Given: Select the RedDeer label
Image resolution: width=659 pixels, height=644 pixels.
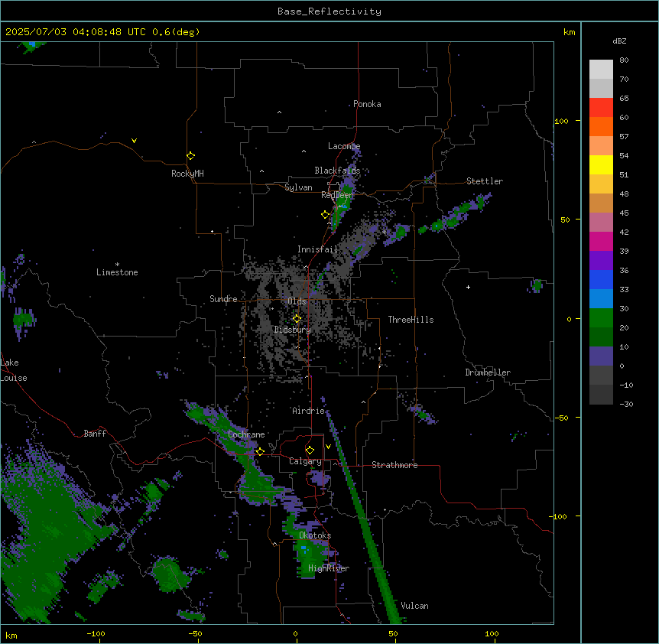Looking at the screenshot, I should pyautogui.click(x=337, y=195).
